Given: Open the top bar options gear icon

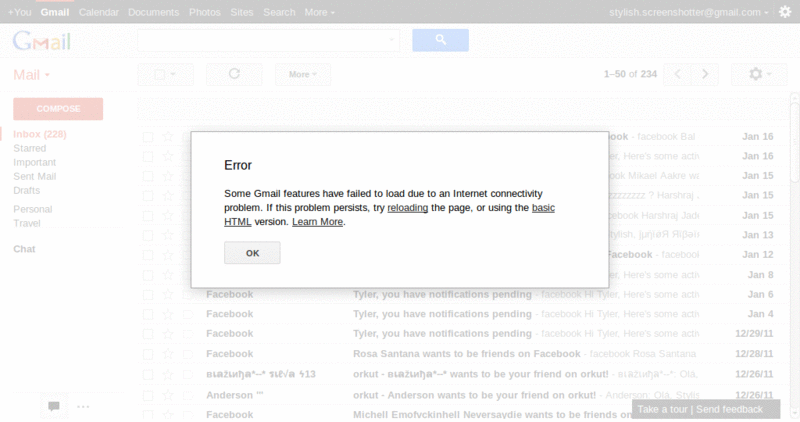Looking at the screenshot, I should point(785,12).
